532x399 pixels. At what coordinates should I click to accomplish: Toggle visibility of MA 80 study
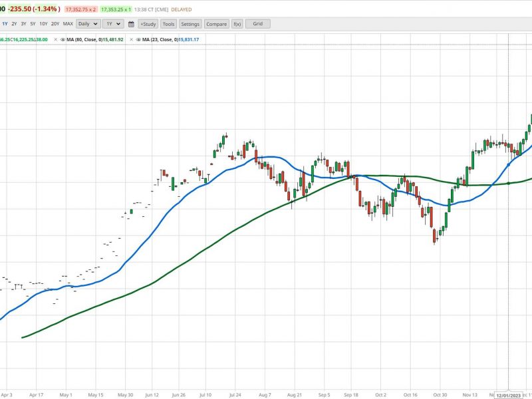(x=63, y=40)
